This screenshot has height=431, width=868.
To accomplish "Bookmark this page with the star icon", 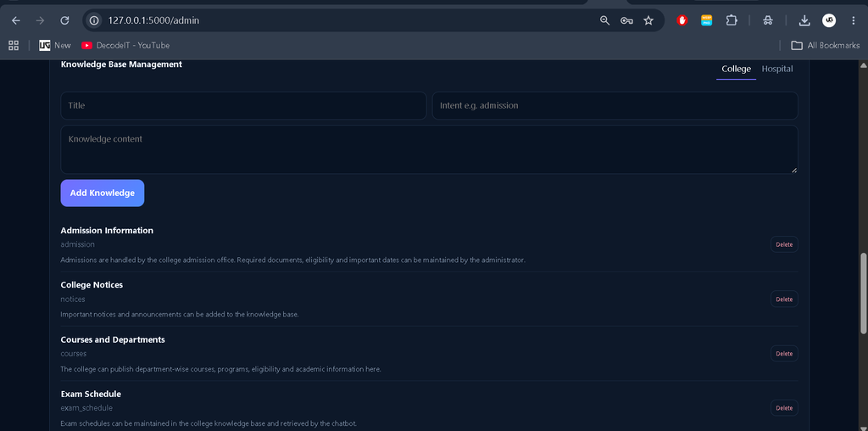I will [x=648, y=20].
